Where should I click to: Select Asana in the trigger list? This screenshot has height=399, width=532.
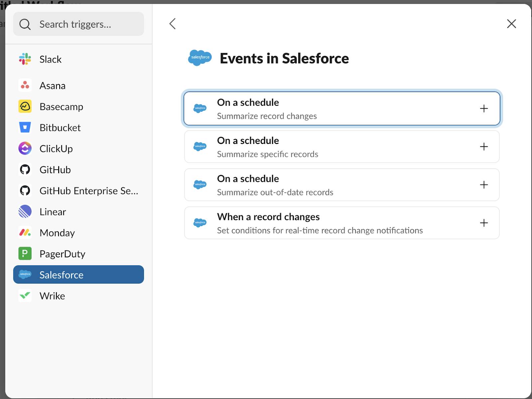(78, 85)
